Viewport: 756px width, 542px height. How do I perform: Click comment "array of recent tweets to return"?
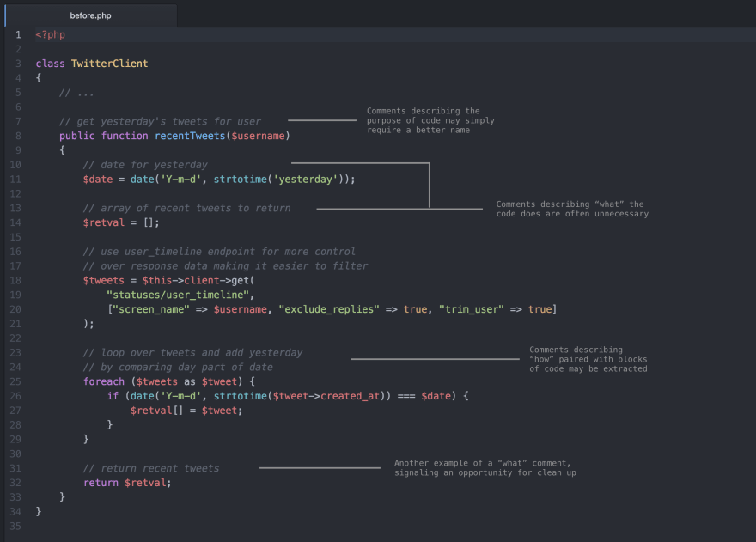(187, 209)
